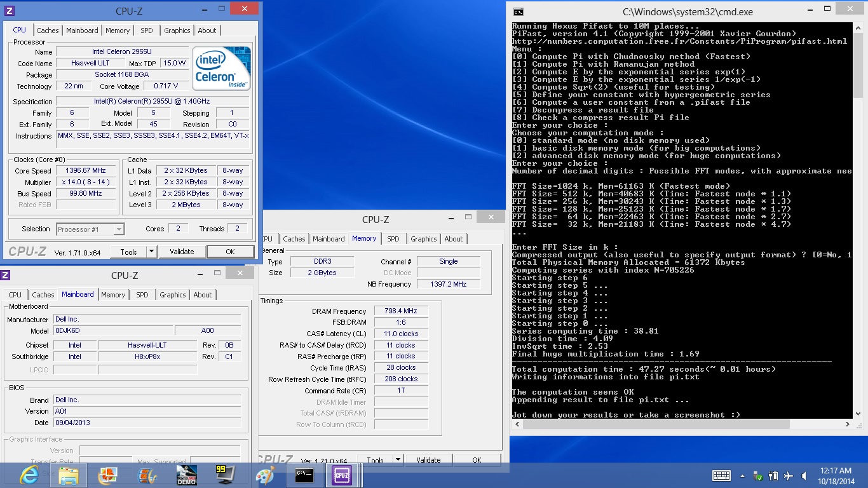Click the Tools button in CPU window
This screenshot has width=868, height=488.
pos(128,252)
